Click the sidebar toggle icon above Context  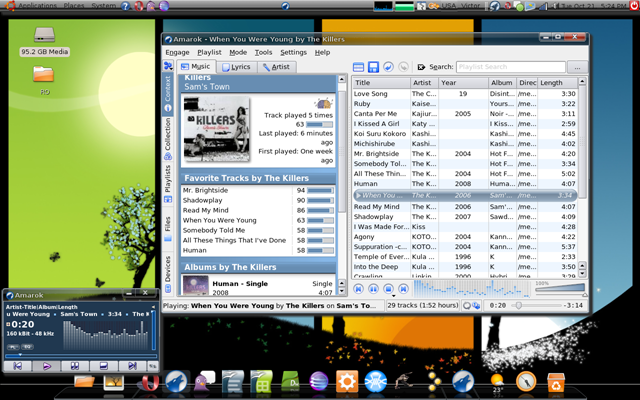pyautogui.click(x=168, y=66)
